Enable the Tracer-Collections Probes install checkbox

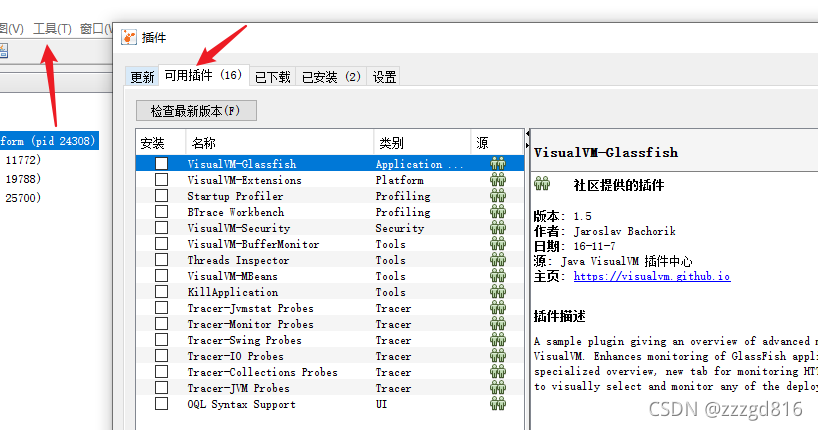click(162, 372)
